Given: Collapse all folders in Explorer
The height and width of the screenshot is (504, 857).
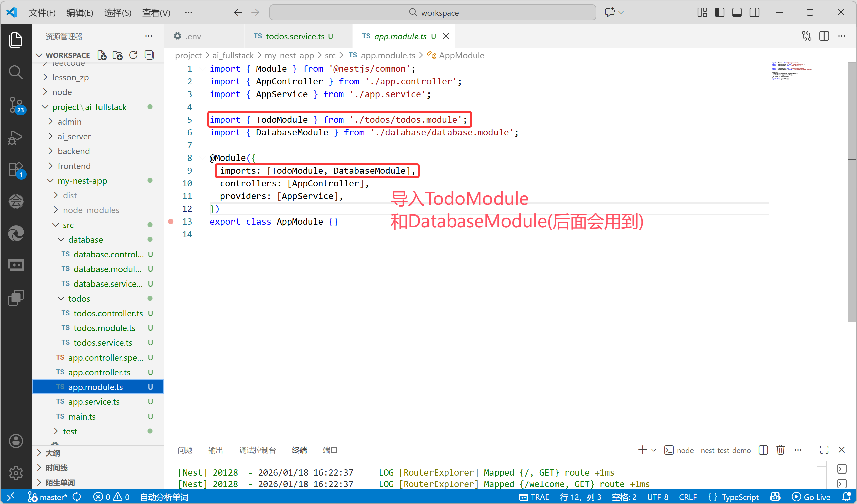Looking at the screenshot, I should pos(149,55).
